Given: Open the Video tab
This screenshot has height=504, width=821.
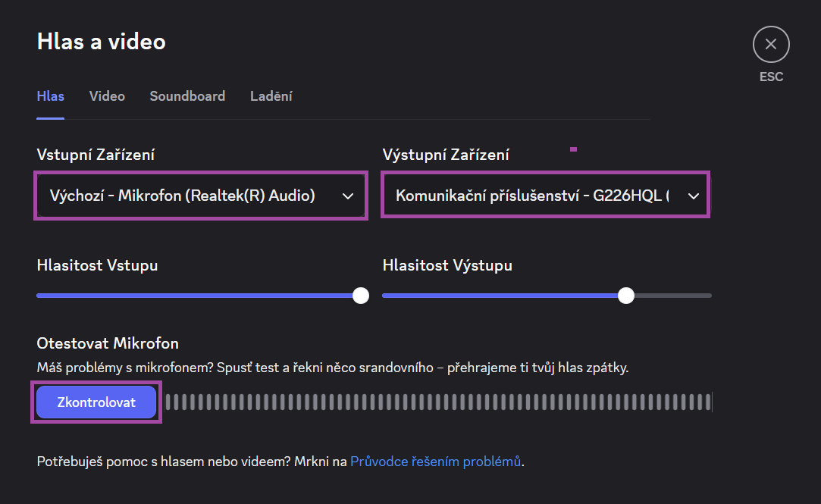Looking at the screenshot, I should pyautogui.click(x=107, y=96).
